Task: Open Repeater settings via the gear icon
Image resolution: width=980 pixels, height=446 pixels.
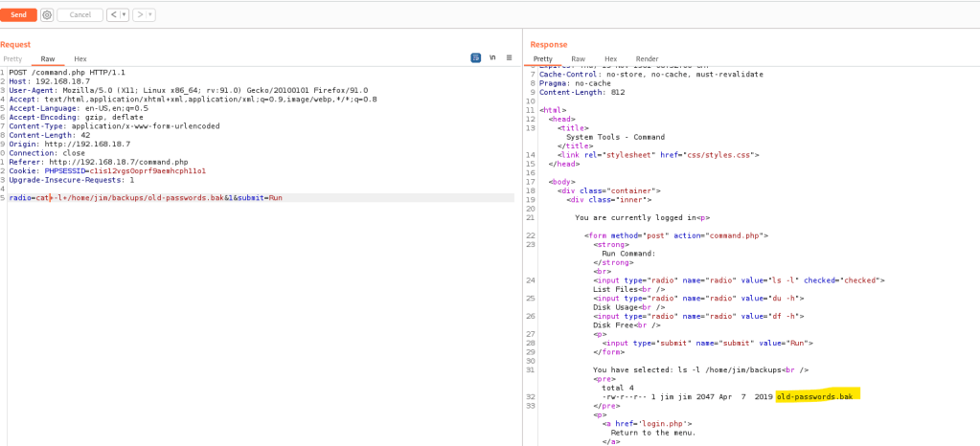Action: click(47, 15)
